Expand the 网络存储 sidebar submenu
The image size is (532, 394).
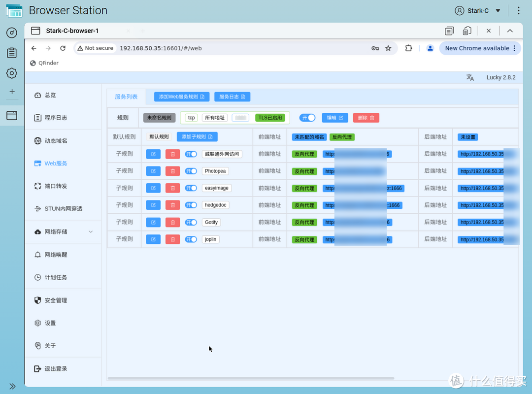point(90,232)
